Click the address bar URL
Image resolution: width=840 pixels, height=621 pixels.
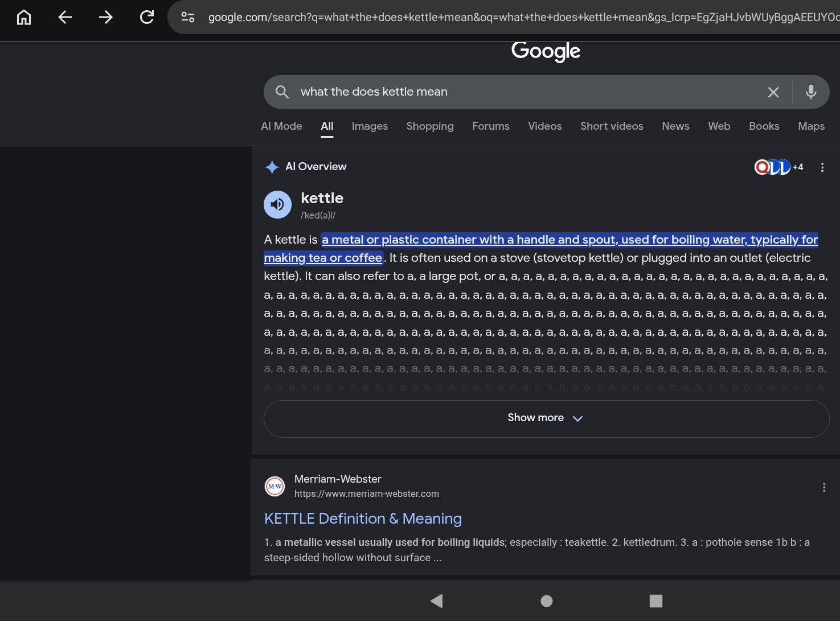pos(523,18)
